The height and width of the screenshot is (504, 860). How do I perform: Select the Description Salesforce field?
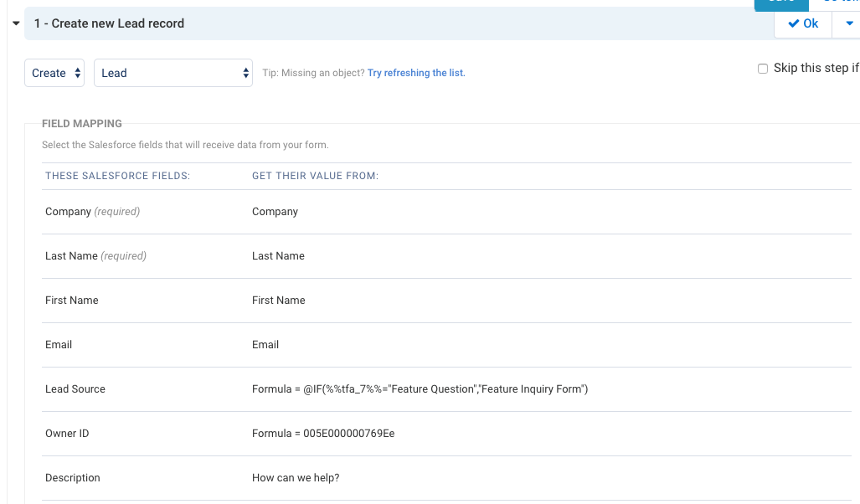click(x=73, y=478)
